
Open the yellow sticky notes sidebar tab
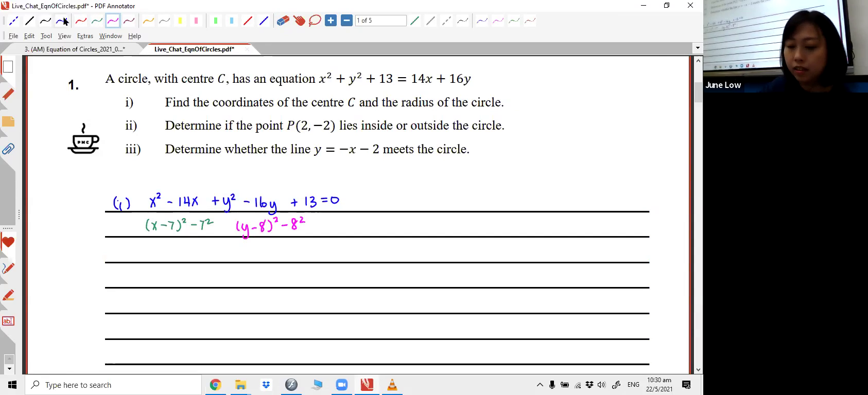click(x=8, y=122)
